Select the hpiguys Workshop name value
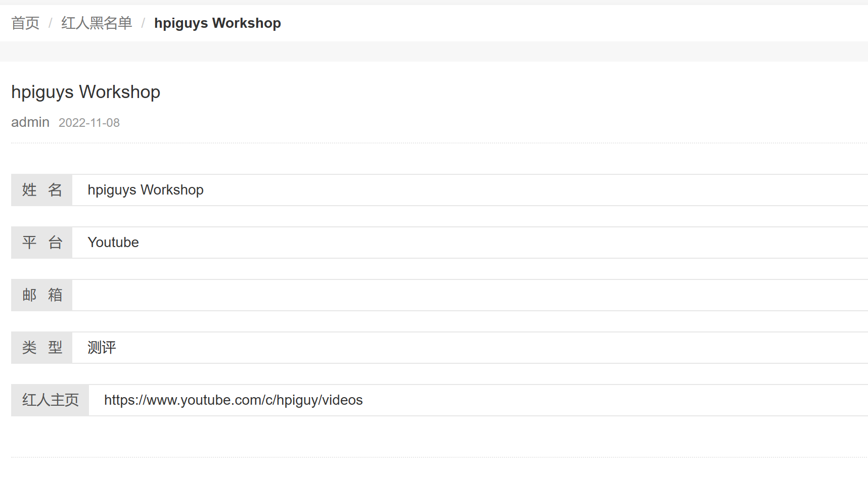 tap(146, 190)
